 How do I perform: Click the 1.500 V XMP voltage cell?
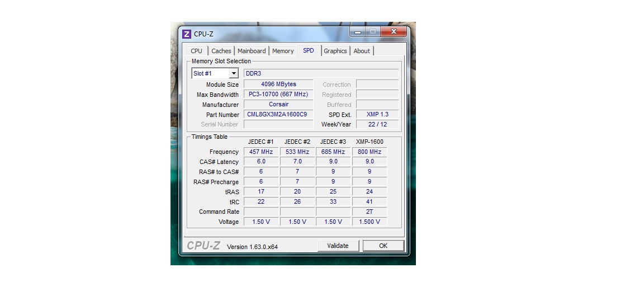(370, 222)
